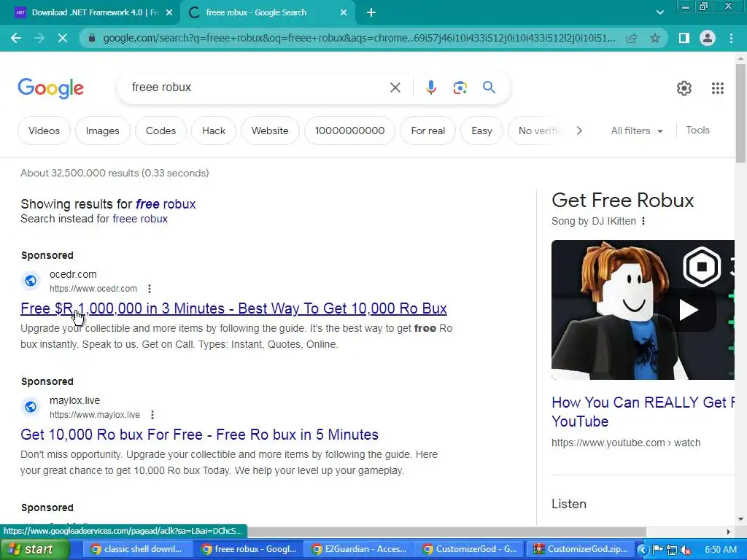
Task: Click the Action Center flag tray icon
Action: (658, 550)
